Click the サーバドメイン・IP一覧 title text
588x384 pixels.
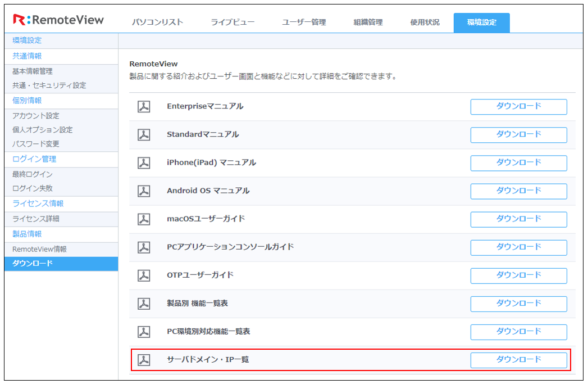[208, 360]
